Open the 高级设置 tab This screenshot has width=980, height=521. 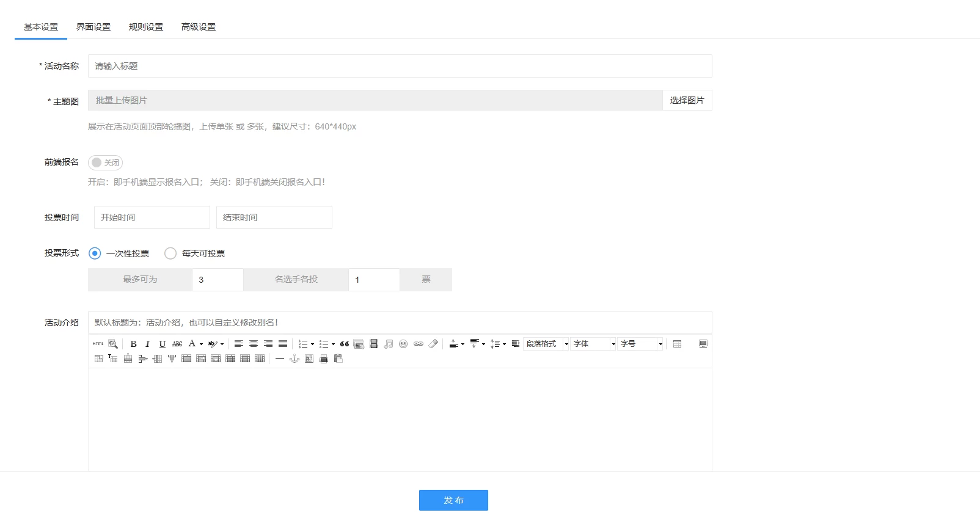pos(199,27)
